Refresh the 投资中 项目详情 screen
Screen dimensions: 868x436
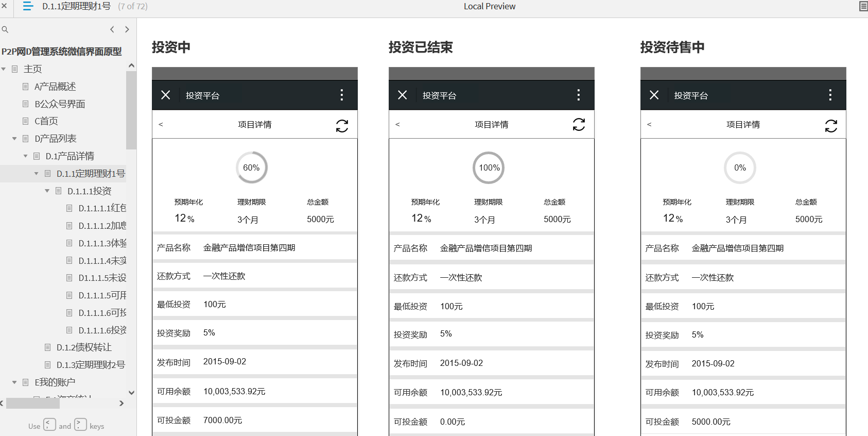pyautogui.click(x=342, y=126)
